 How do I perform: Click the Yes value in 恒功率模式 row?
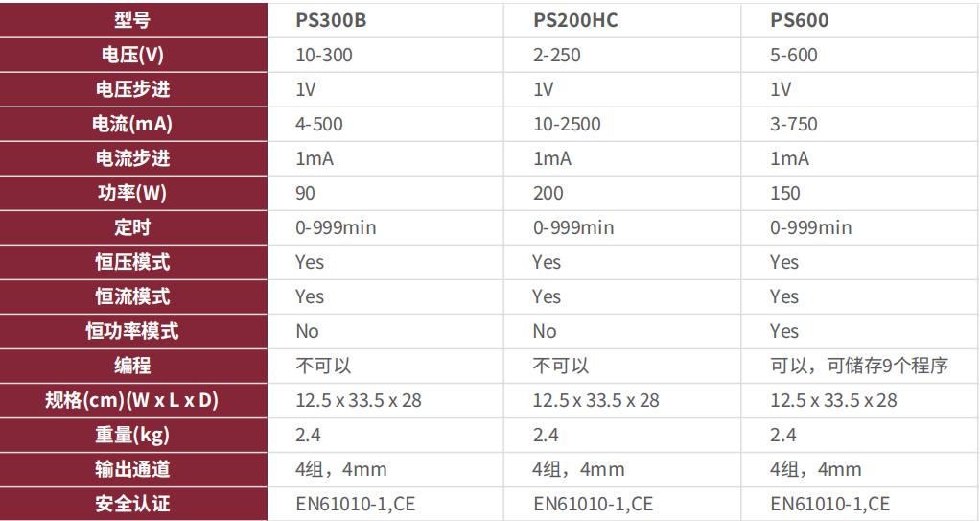(784, 331)
